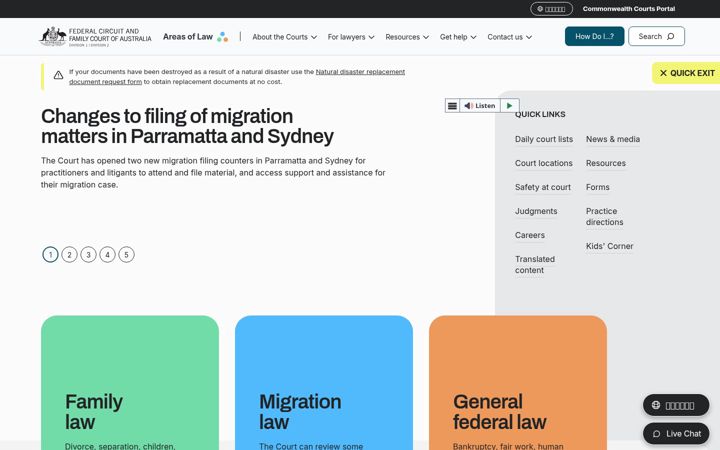Open the Resources quick link
The image size is (720, 450).
click(x=606, y=163)
